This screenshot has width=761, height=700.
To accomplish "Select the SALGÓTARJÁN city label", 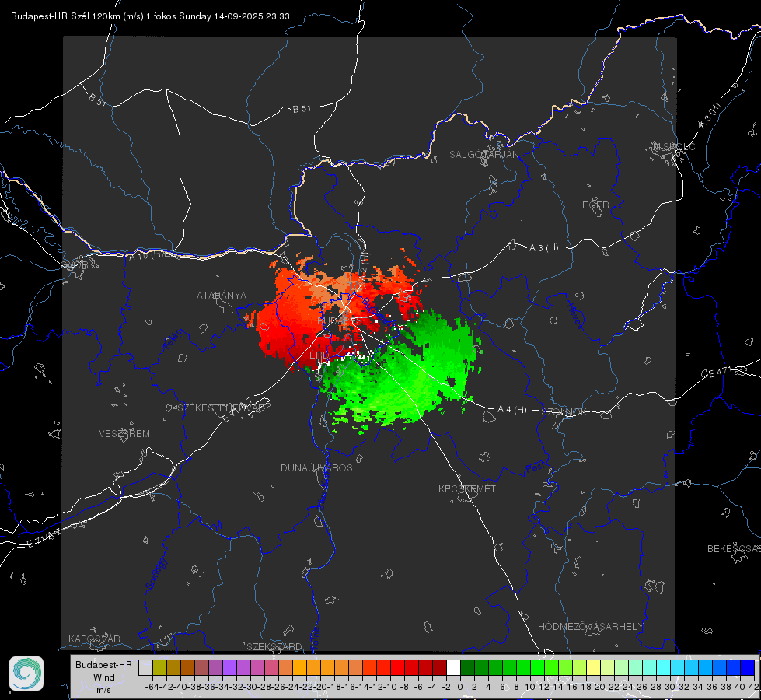I will click(483, 155).
